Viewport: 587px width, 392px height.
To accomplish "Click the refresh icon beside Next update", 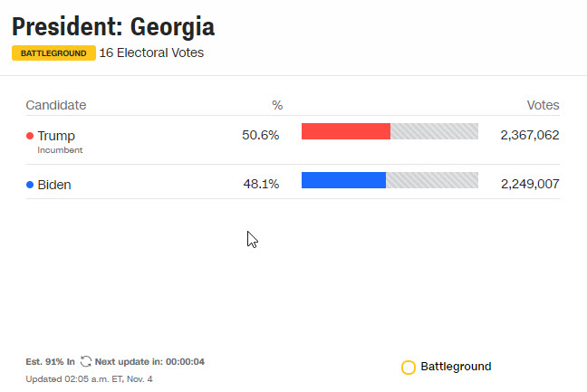I will [86, 361].
